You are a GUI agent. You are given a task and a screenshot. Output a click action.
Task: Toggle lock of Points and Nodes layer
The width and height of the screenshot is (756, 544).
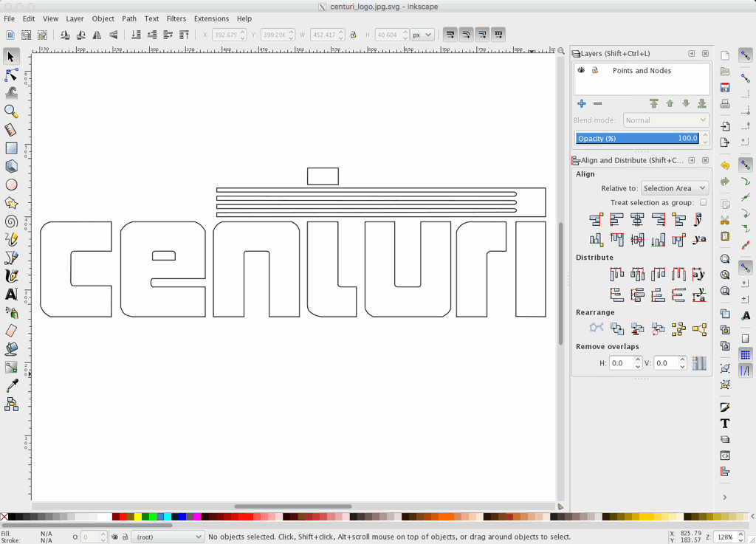pos(595,70)
